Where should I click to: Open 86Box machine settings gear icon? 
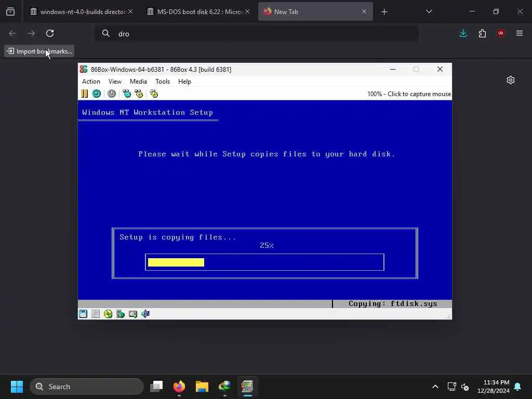coord(154,94)
